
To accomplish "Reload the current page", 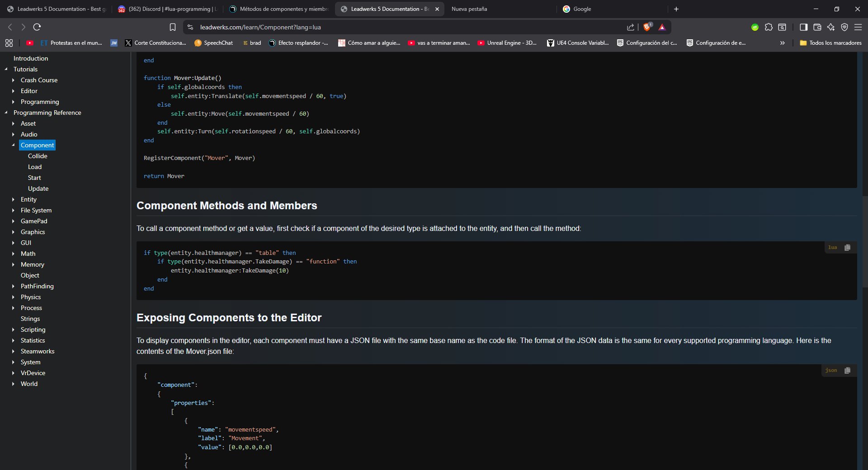I will pyautogui.click(x=37, y=27).
